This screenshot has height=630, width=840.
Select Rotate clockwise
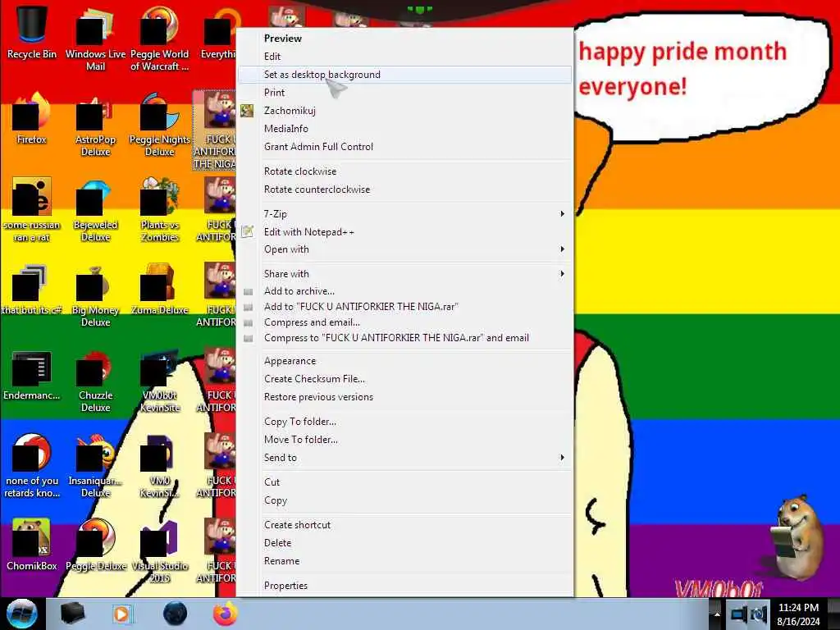coord(404,171)
